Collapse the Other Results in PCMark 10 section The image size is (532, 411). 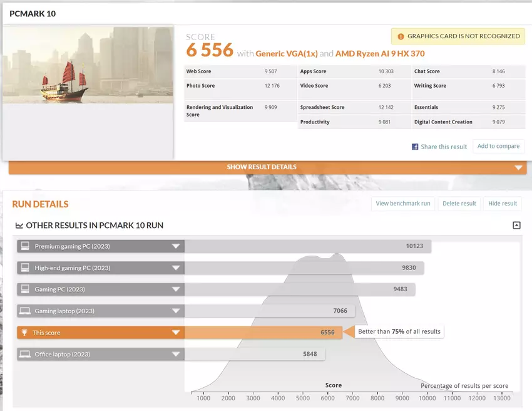point(516,226)
